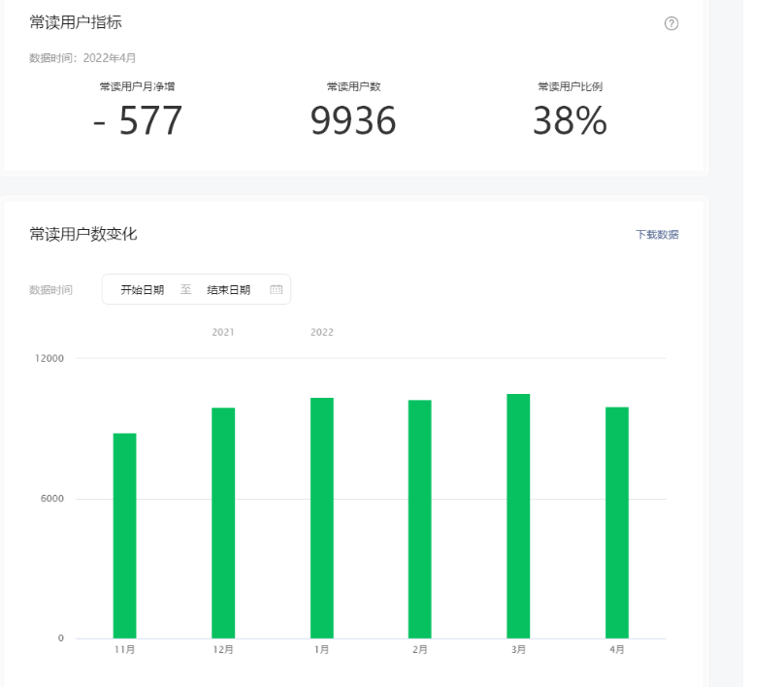Select the green bar for 4月

coord(617,523)
